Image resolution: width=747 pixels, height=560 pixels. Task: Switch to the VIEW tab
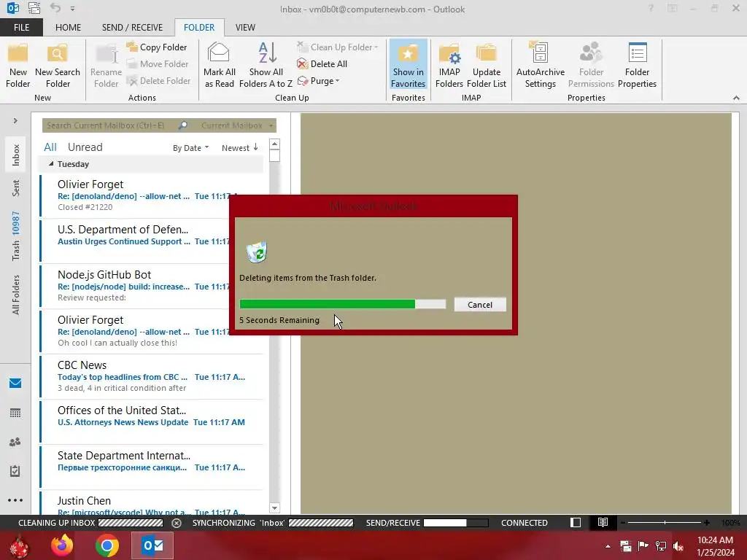245,27
